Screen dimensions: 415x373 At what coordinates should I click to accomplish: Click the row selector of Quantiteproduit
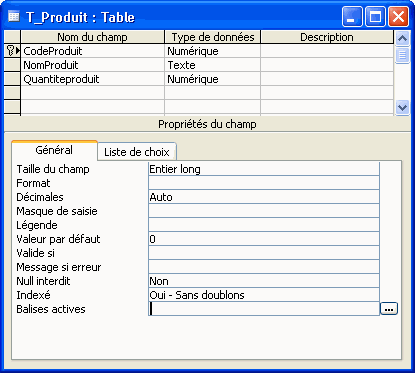pyautogui.click(x=12, y=79)
